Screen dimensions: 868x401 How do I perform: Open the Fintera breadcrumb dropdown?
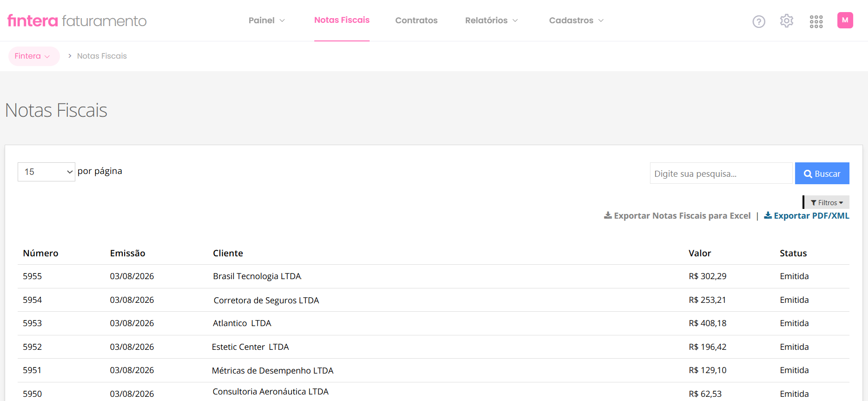(x=33, y=56)
